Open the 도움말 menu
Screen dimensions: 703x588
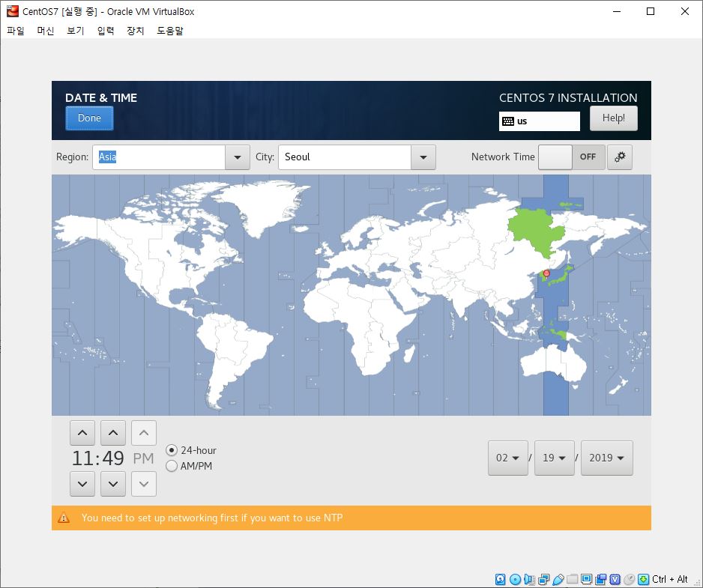point(170,31)
